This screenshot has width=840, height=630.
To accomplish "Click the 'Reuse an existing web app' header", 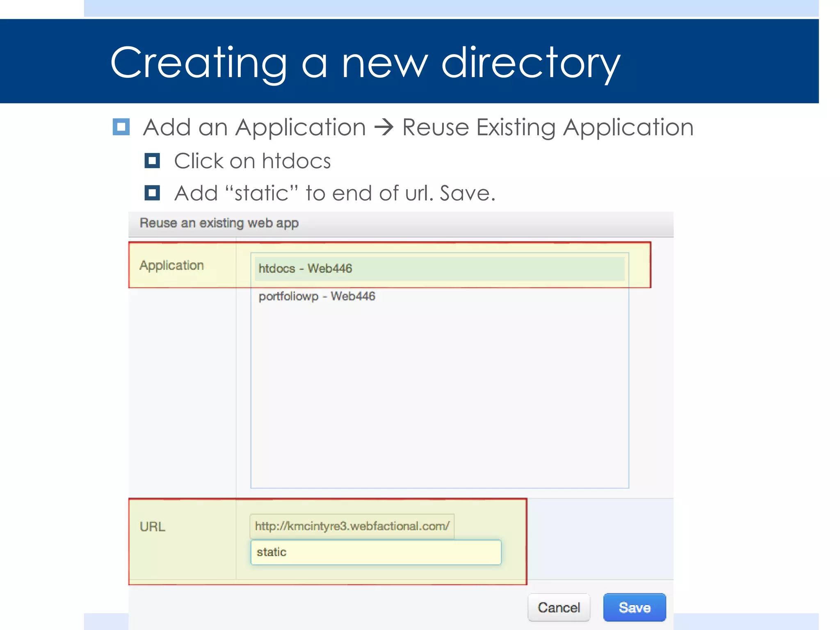I will coord(219,223).
